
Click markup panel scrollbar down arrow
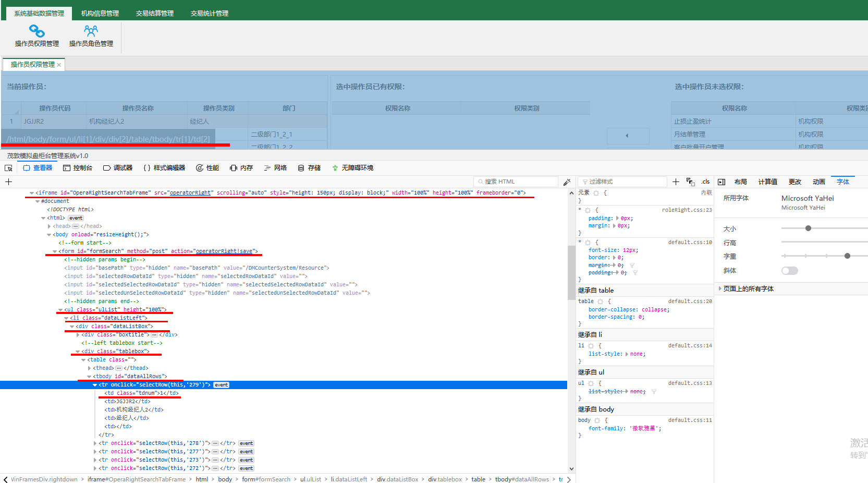571,469
